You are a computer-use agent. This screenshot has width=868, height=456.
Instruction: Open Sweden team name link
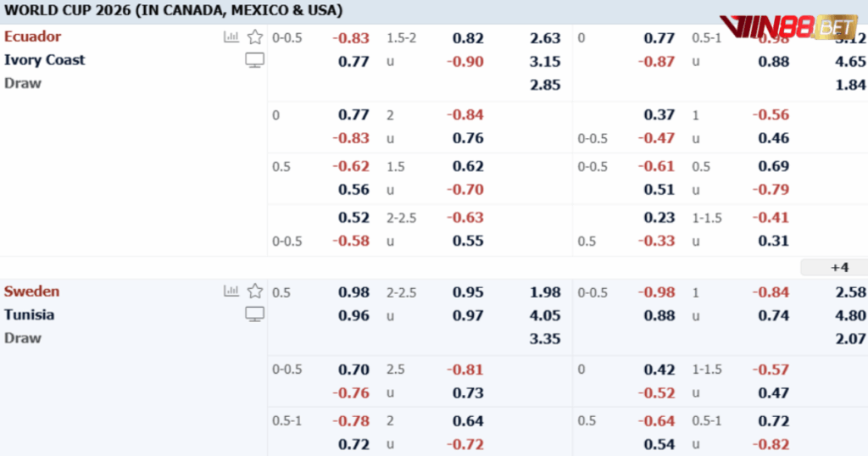coord(31,291)
